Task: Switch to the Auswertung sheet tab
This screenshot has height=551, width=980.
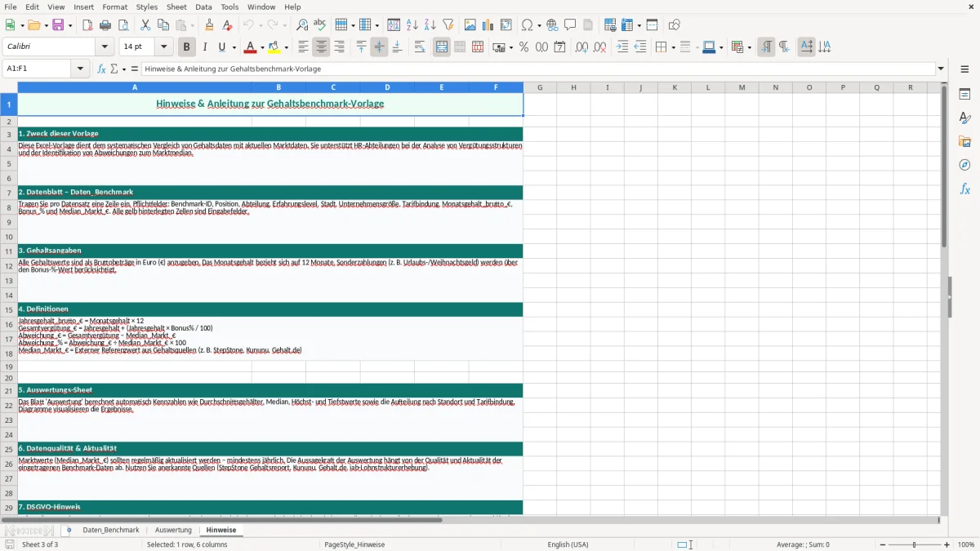Action: point(173,530)
